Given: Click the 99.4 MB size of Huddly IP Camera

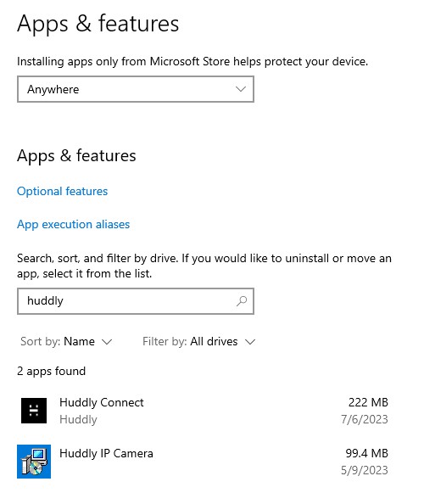Looking at the screenshot, I should point(367,453).
